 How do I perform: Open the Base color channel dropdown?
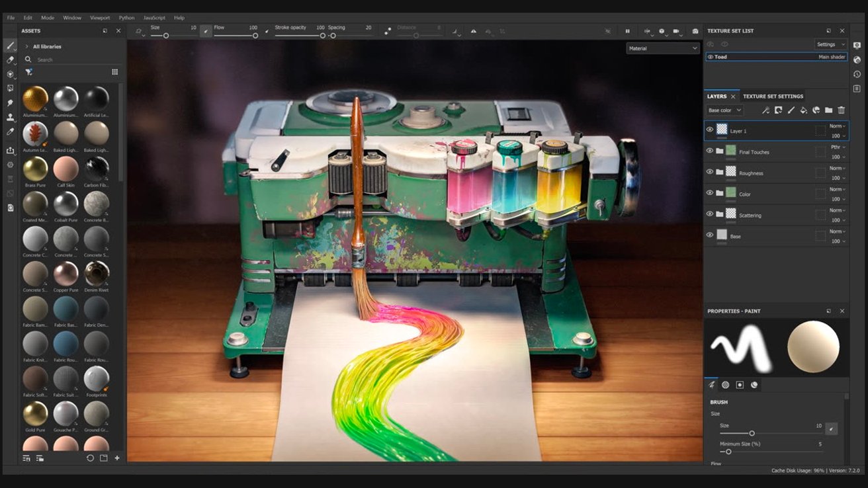(x=724, y=110)
